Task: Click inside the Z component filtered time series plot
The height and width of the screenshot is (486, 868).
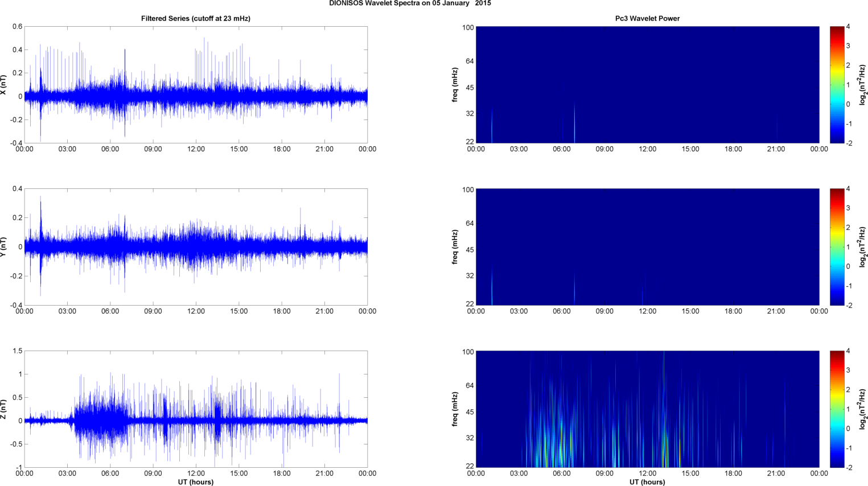Action: click(196, 409)
